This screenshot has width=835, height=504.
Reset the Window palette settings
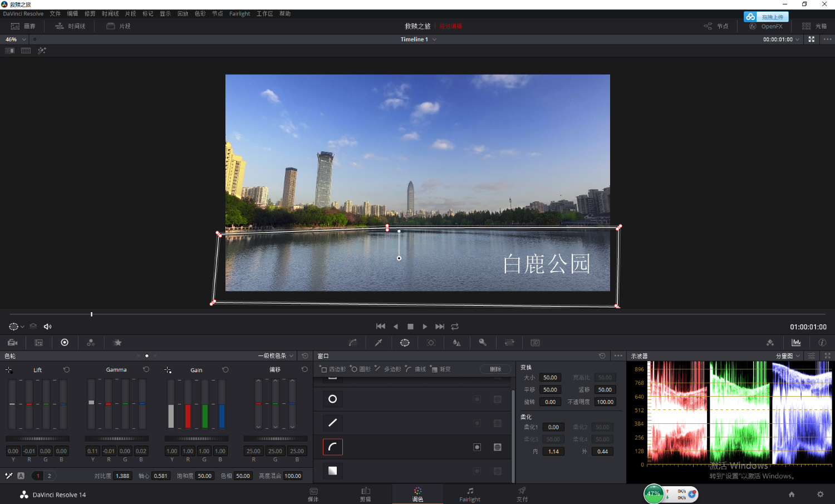pyautogui.click(x=602, y=356)
